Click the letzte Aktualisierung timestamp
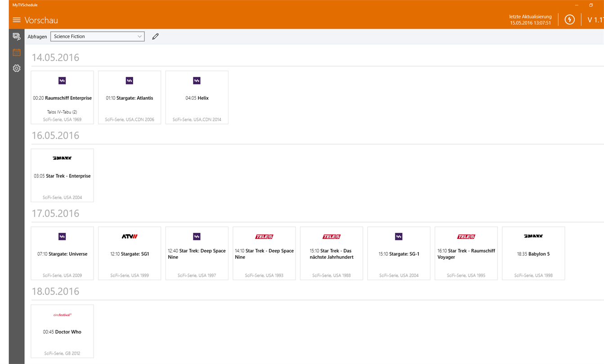This screenshot has width=604, height=364. click(530, 20)
